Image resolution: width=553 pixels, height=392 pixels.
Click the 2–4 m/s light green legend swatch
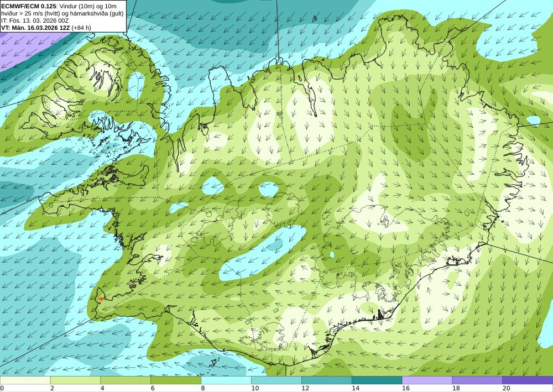(75, 380)
